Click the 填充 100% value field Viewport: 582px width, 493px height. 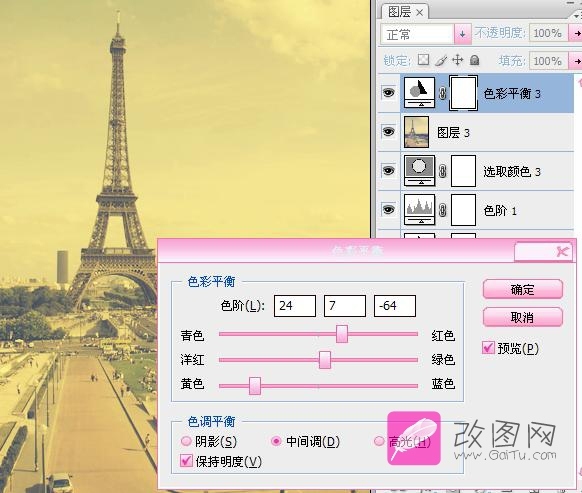point(548,61)
